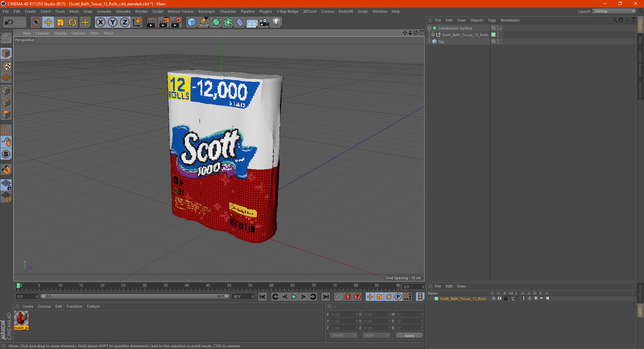The height and width of the screenshot is (349, 644).
Task: Select the Sky object
Action: coord(441,42)
